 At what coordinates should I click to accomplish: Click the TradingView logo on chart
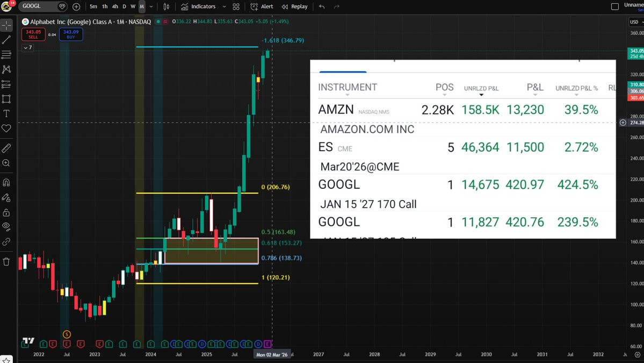[28, 341]
